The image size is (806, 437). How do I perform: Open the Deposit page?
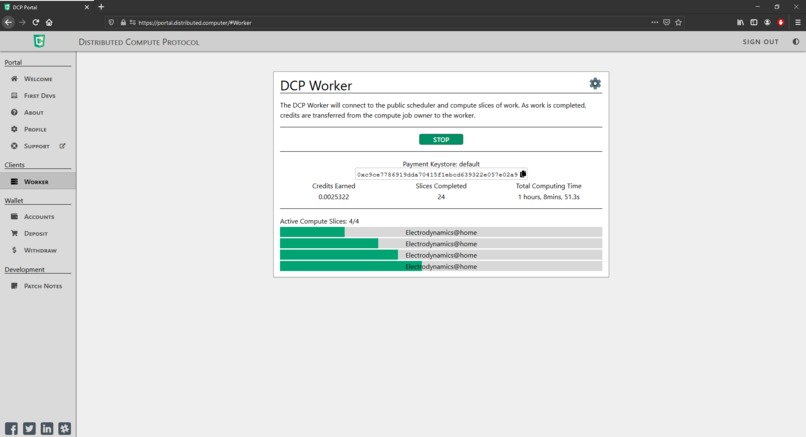pos(38,233)
